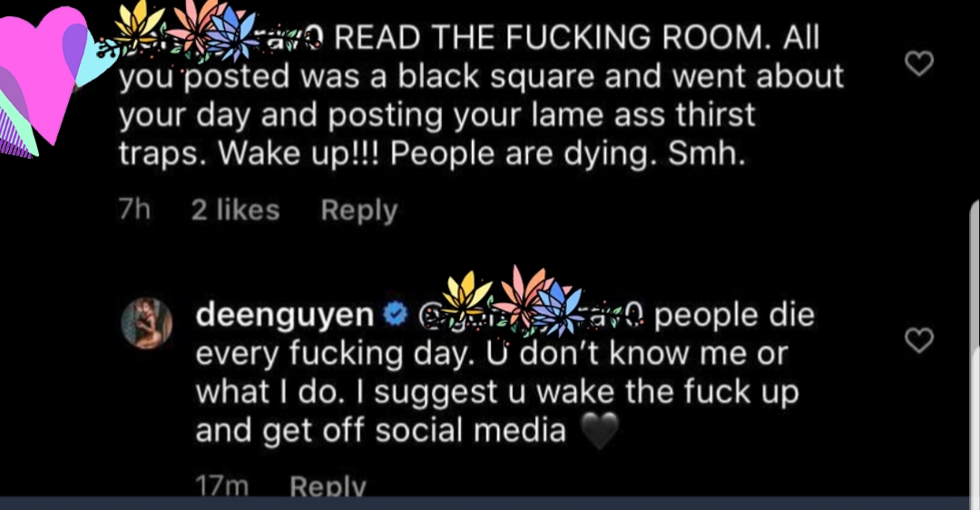The height and width of the screenshot is (510, 980).
Task: Tap the blue flower sticker in deenguyen's reply
Action: point(557,309)
